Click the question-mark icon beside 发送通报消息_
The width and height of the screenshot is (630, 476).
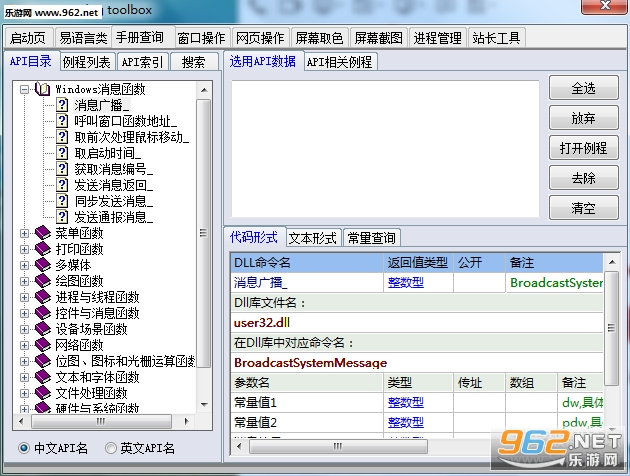pos(62,217)
